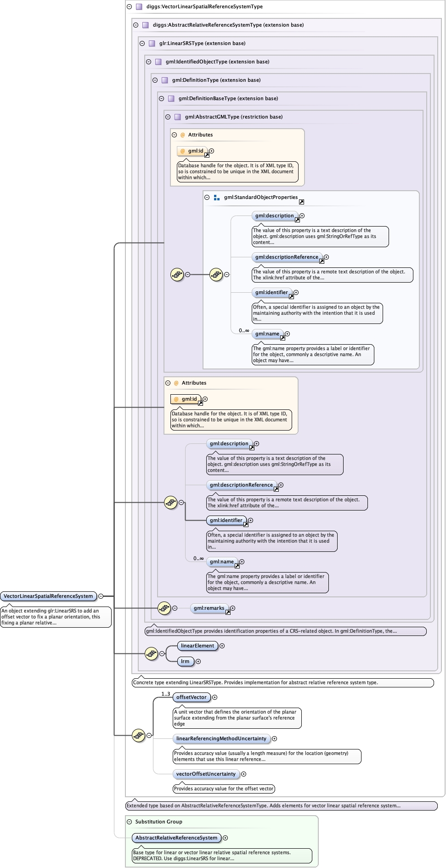
Task: Click the gml:StandardObjectProperties group icon
Action: (217, 198)
